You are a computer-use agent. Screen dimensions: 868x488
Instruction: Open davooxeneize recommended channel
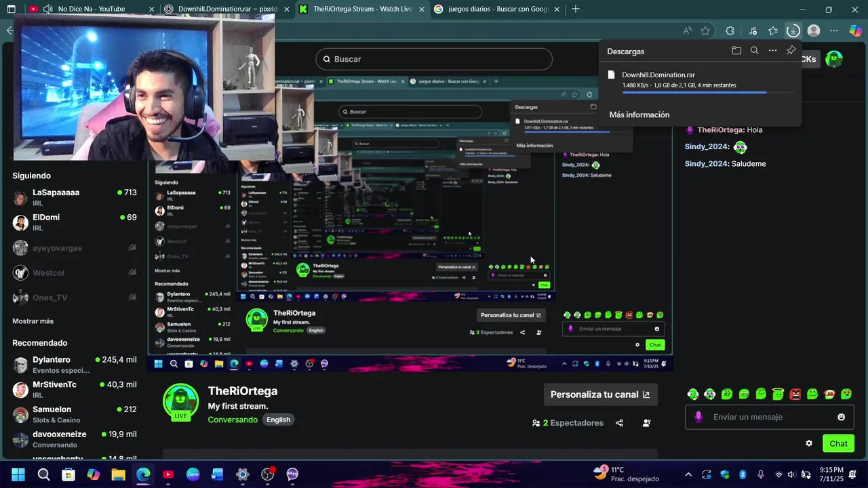point(75,439)
